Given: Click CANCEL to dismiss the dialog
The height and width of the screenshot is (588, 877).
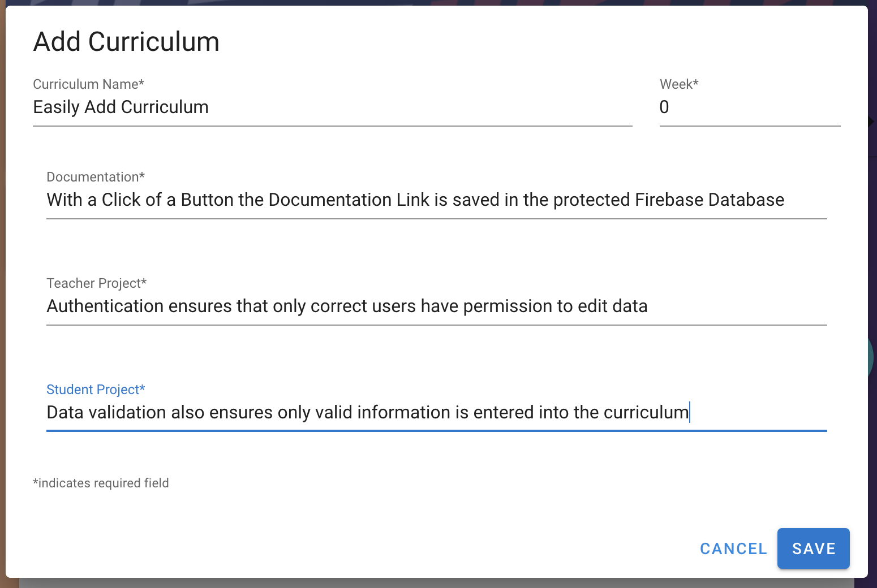Looking at the screenshot, I should coord(733,548).
